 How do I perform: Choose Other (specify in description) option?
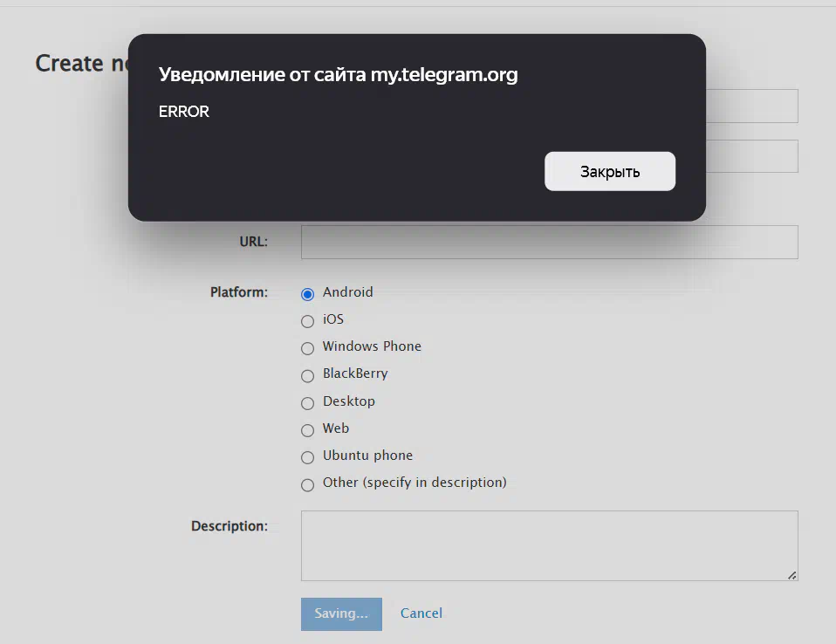click(x=308, y=484)
